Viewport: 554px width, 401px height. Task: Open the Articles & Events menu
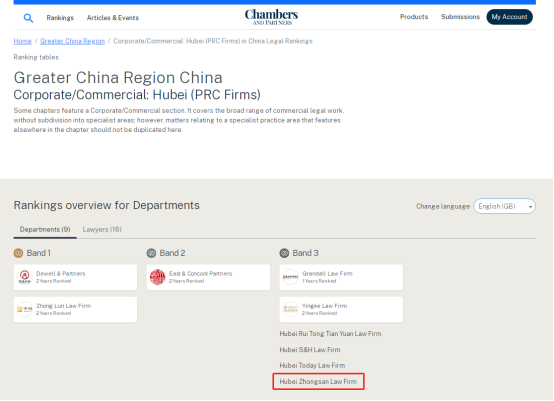113,18
